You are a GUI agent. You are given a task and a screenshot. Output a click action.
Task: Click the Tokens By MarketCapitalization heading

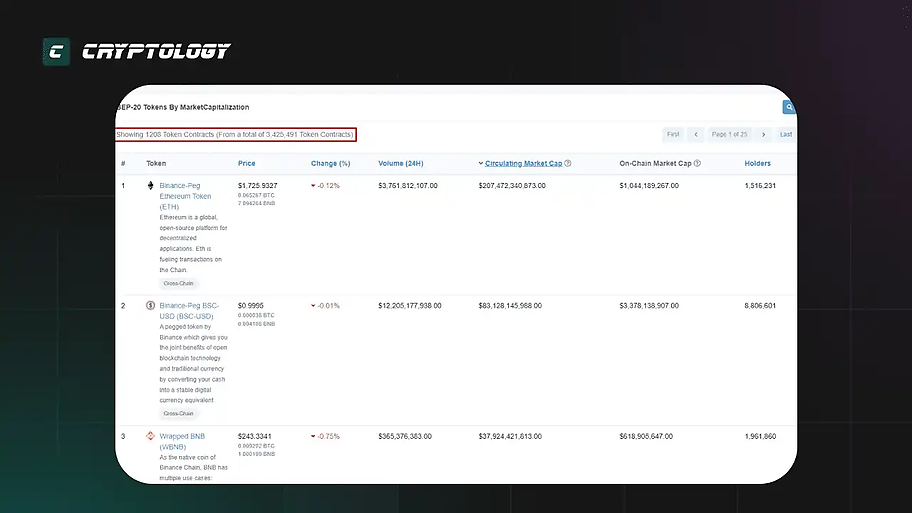click(x=183, y=107)
